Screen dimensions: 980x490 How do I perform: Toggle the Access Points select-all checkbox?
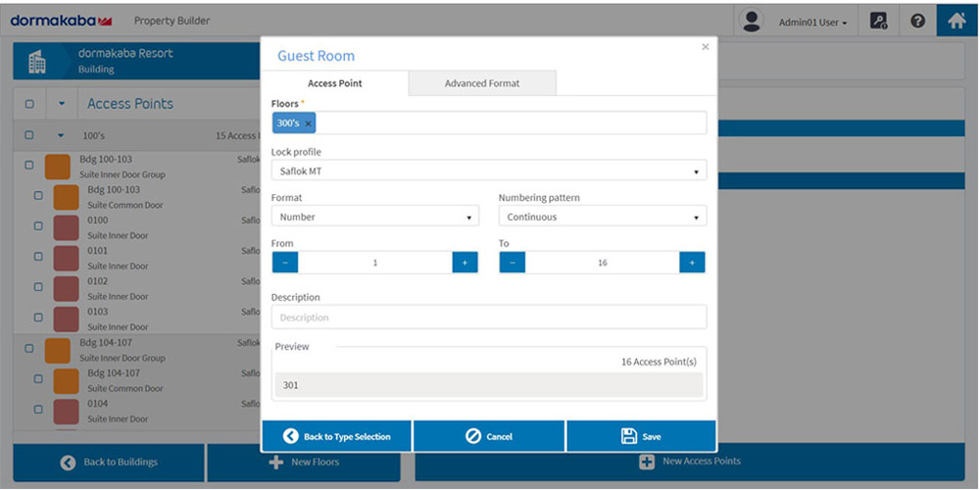(28, 104)
